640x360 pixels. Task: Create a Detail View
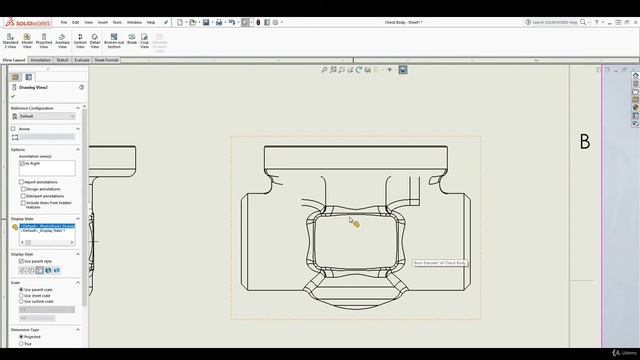[x=95, y=41]
